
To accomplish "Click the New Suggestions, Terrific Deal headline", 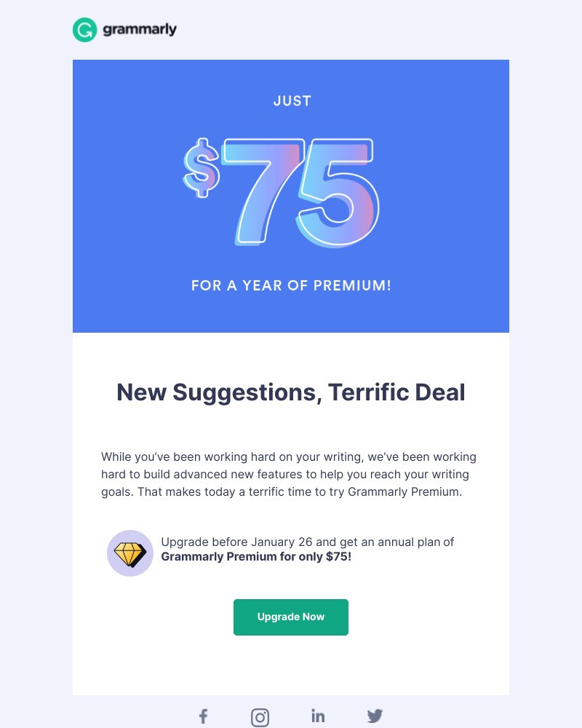I will click(290, 392).
